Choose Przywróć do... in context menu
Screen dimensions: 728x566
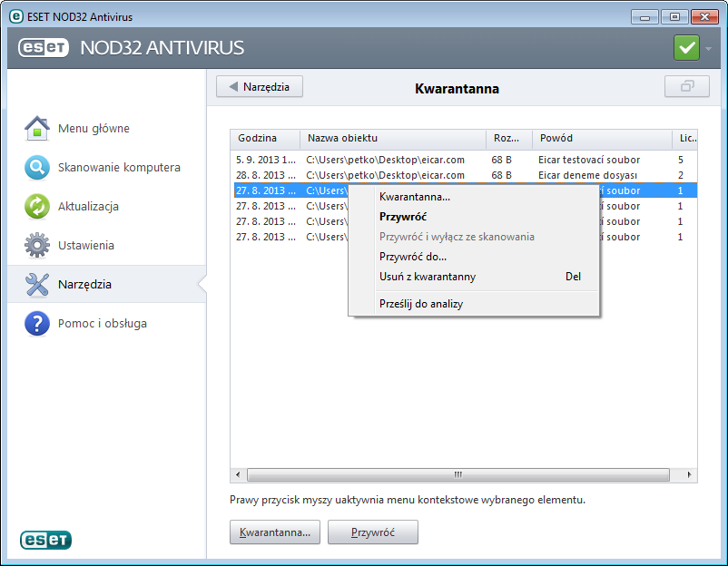474,257
